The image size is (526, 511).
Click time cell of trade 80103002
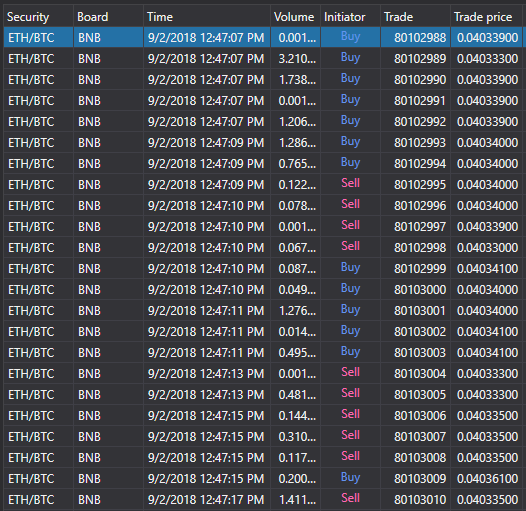click(x=206, y=331)
